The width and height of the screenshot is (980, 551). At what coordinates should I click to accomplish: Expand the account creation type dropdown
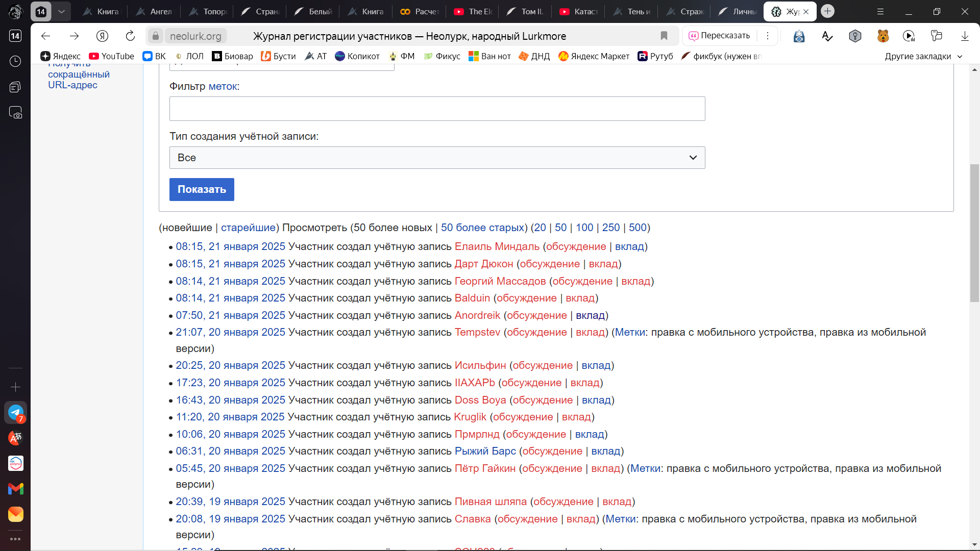pyautogui.click(x=437, y=158)
